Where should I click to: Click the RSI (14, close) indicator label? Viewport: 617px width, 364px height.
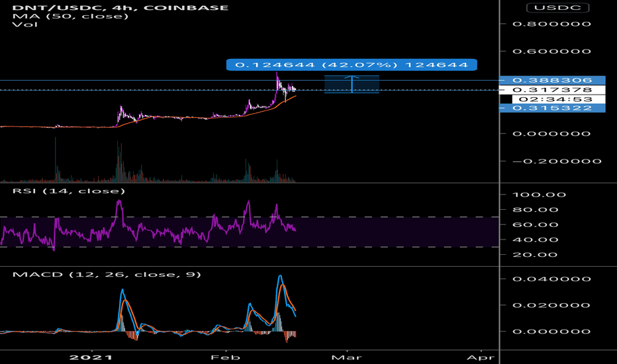point(68,191)
